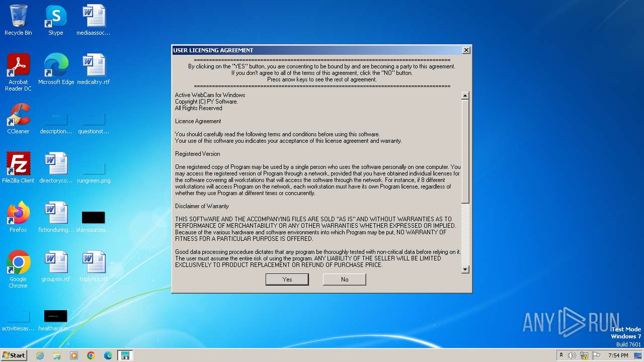Open the Windows Start menu
Image resolution: width=644 pixels, height=362 pixels.
coord(14,355)
